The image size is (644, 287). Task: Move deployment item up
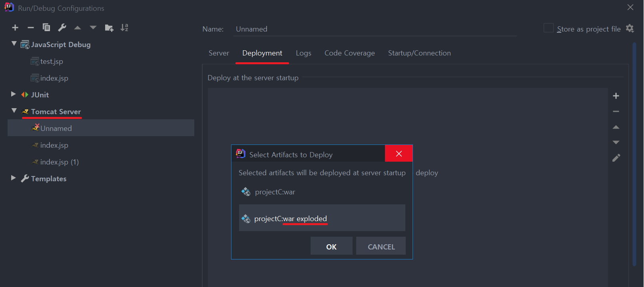(616, 127)
